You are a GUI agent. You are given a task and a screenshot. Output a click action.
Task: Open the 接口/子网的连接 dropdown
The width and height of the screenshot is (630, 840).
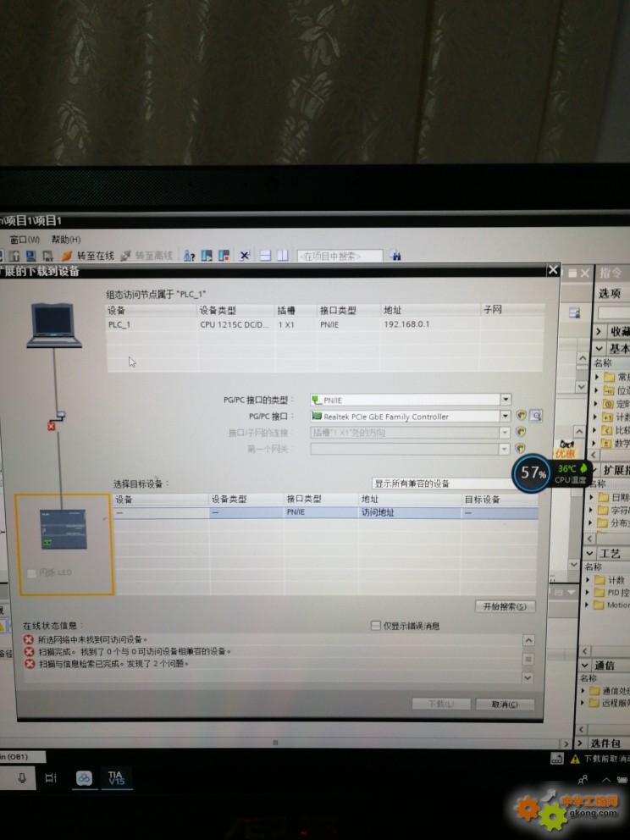tap(504, 433)
